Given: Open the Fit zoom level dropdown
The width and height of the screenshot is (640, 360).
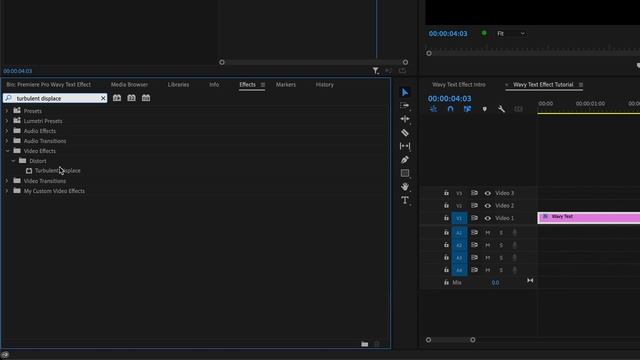Looking at the screenshot, I should pyautogui.click(x=510, y=33).
